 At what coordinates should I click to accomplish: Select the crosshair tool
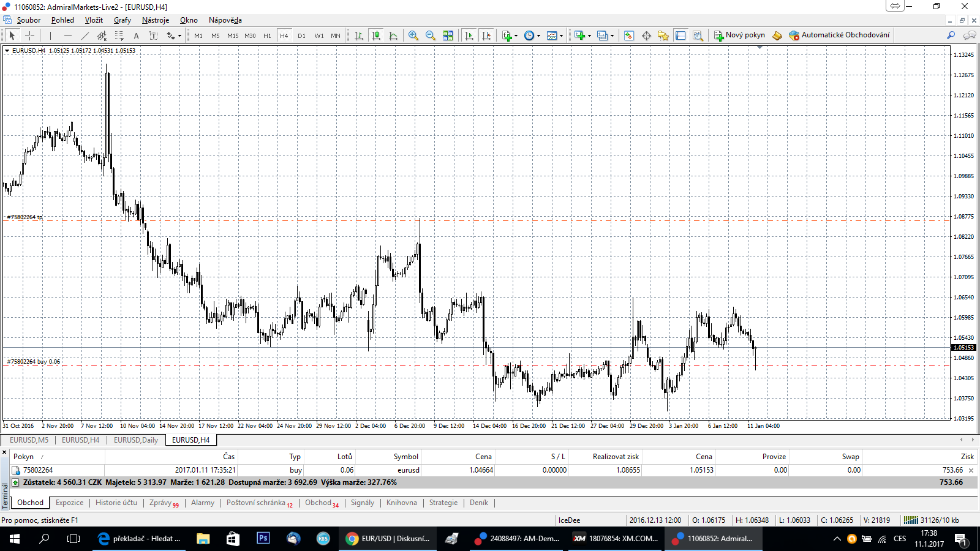click(29, 36)
